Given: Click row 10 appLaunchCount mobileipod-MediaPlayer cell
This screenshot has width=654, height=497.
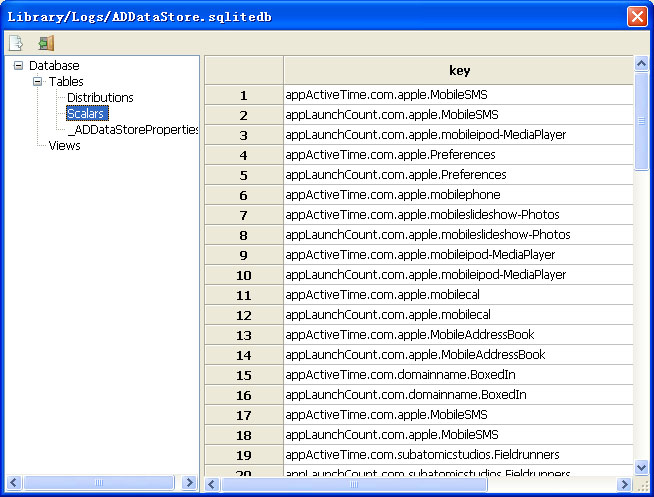Looking at the screenshot, I should click(458, 275).
